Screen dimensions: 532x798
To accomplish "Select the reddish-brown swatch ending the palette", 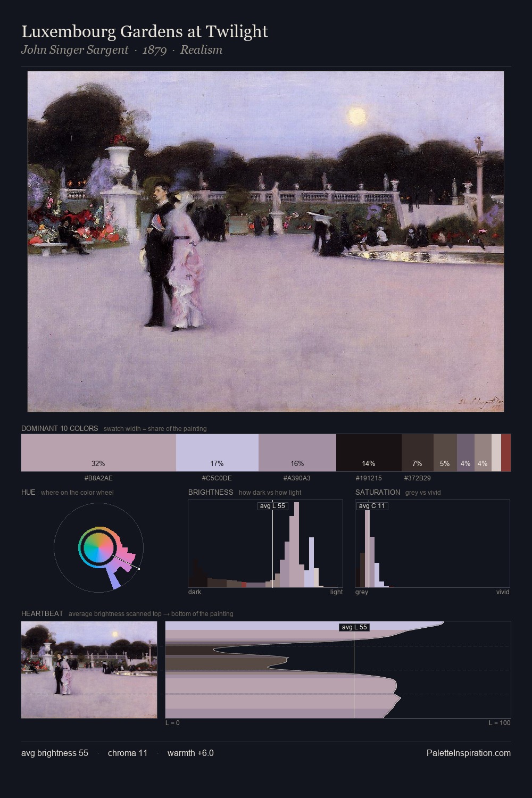I will (506, 453).
